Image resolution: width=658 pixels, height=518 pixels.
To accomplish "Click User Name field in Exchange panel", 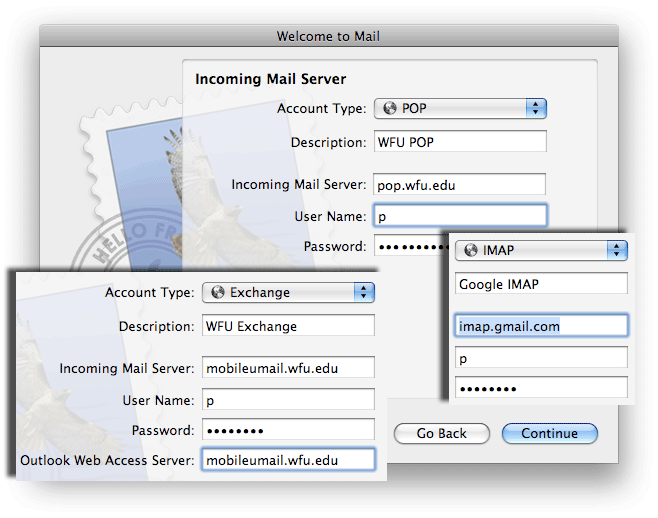I will pyautogui.click(x=288, y=399).
